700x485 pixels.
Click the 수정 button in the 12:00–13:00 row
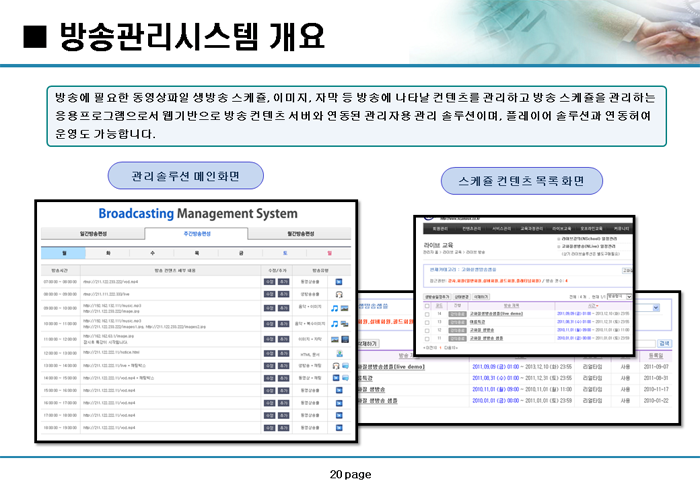click(269, 353)
